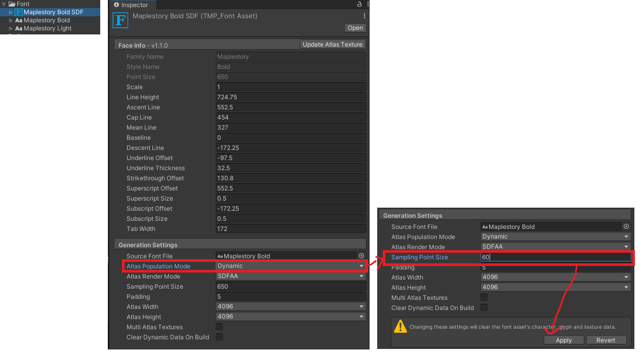Enable Clear Dynamic Data On Build in the right panel

(484, 307)
